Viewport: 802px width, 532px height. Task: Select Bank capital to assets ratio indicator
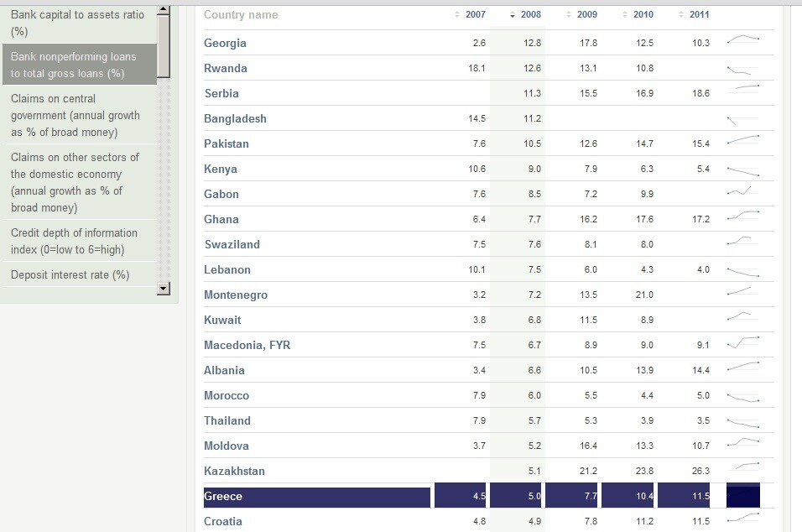tap(80, 23)
